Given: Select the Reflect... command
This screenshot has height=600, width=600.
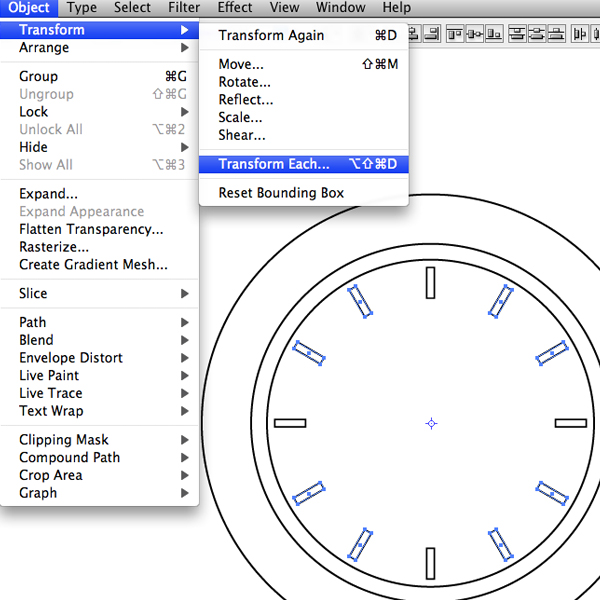Looking at the screenshot, I should coord(304,100).
